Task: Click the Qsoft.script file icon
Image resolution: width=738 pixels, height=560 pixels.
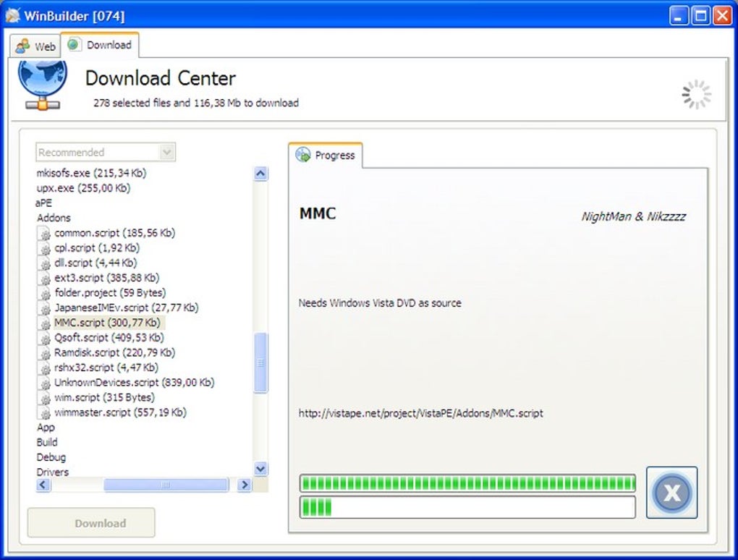Action: (x=44, y=339)
